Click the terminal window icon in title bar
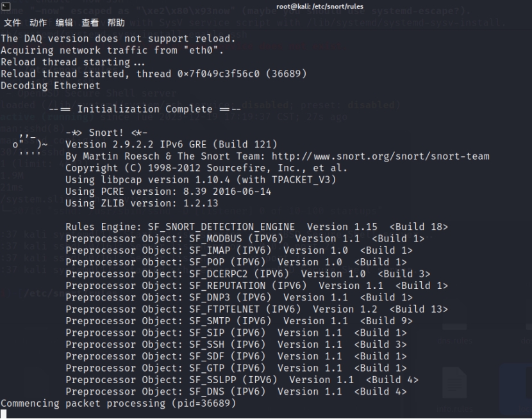Screen dimensions: 532x419 [6, 6]
